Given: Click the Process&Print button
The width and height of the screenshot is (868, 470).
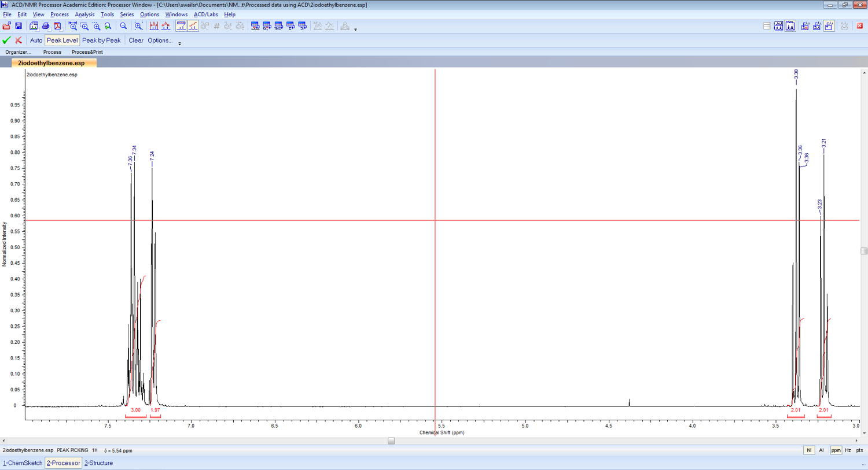Looking at the screenshot, I should (x=87, y=52).
